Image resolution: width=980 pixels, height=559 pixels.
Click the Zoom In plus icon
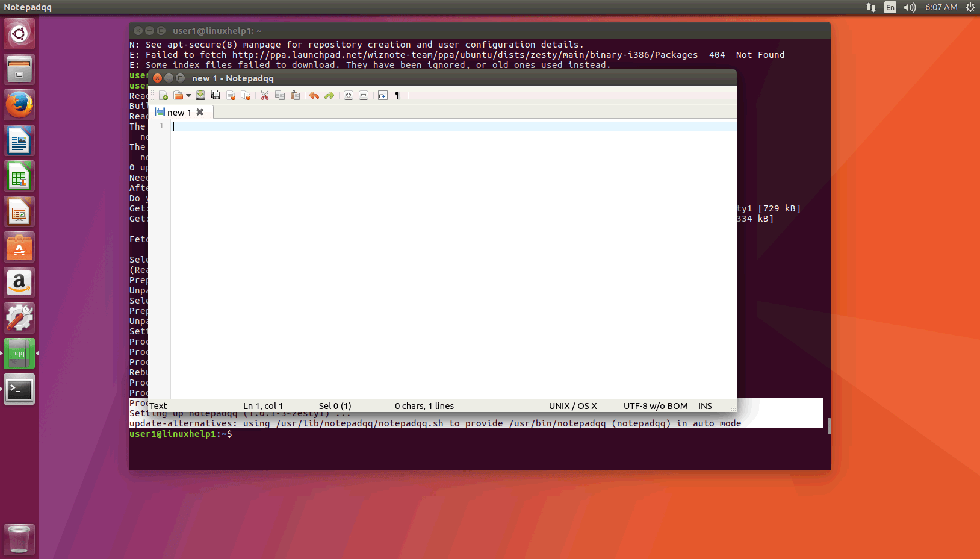pyautogui.click(x=349, y=95)
